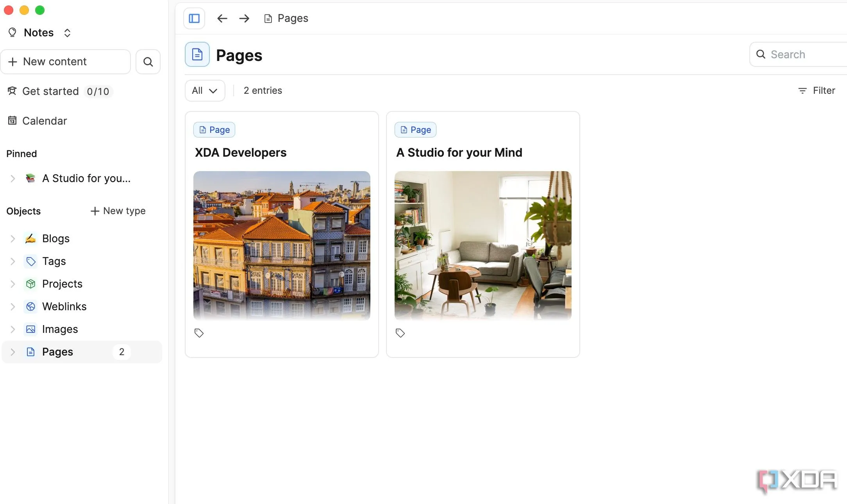Toggle the sidebar panel icon
Viewport: 847px width, 504px height.
194,18
